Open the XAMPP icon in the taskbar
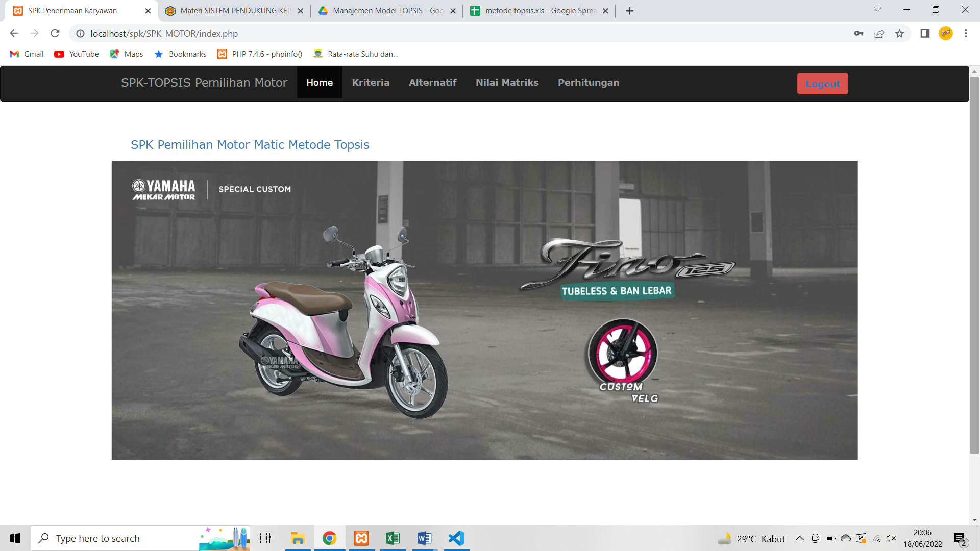 [361, 538]
